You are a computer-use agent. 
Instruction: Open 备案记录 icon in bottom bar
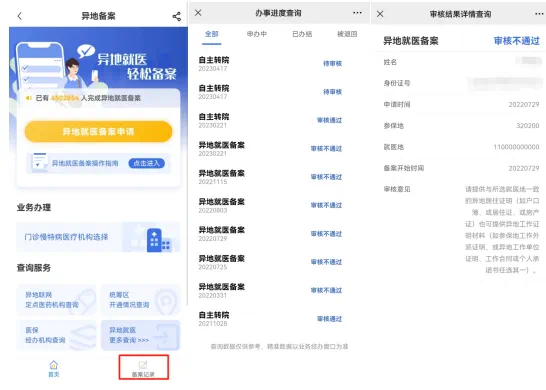point(143,369)
